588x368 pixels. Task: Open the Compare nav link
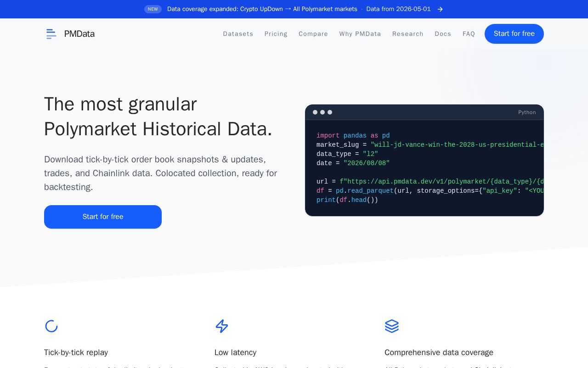point(313,34)
